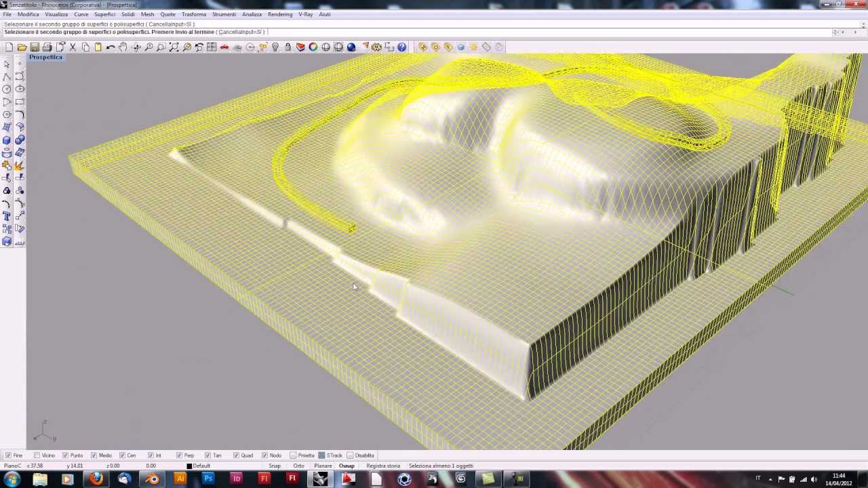
Task: Select the arrow pointer tool in sidebar
Action: coord(7,64)
